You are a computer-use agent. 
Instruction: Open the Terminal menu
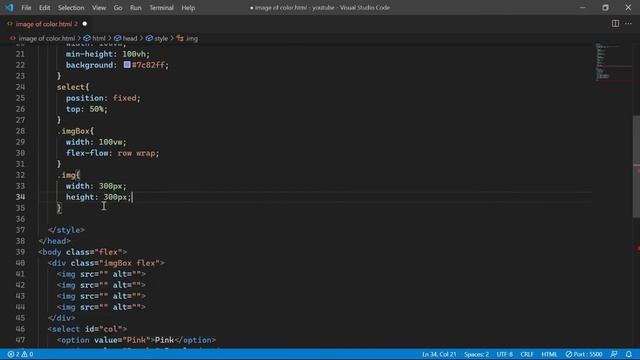click(161, 8)
